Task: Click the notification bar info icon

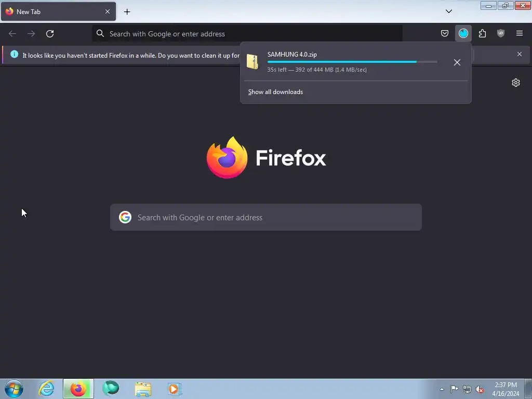Action: pyautogui.click(x=14, y=54)
